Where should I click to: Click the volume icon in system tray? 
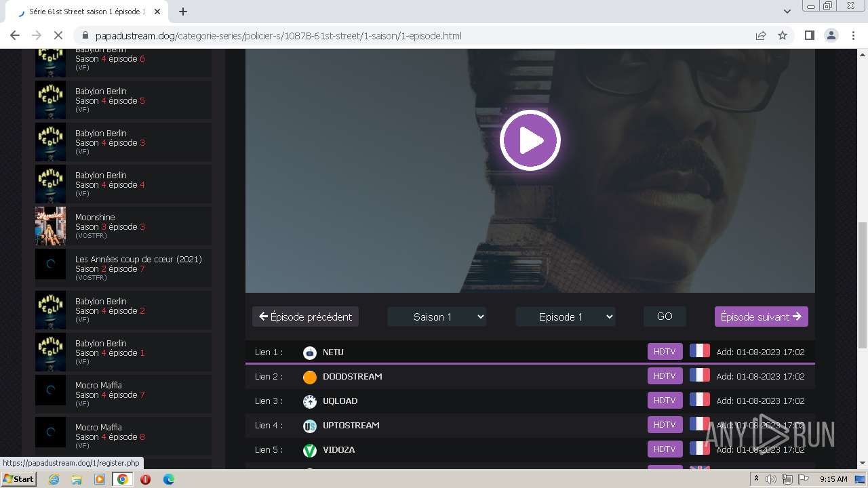click(x=771, y=479)
